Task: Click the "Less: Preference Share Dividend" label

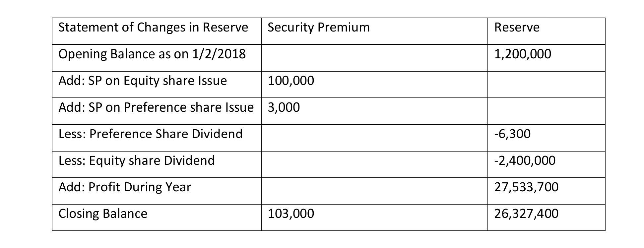Action: pos(150,134)
